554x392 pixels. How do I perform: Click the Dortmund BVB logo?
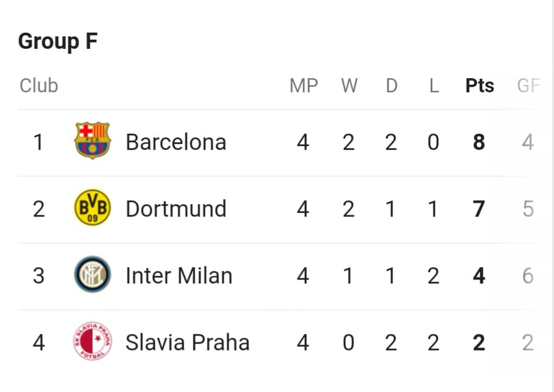click(92, 207)
